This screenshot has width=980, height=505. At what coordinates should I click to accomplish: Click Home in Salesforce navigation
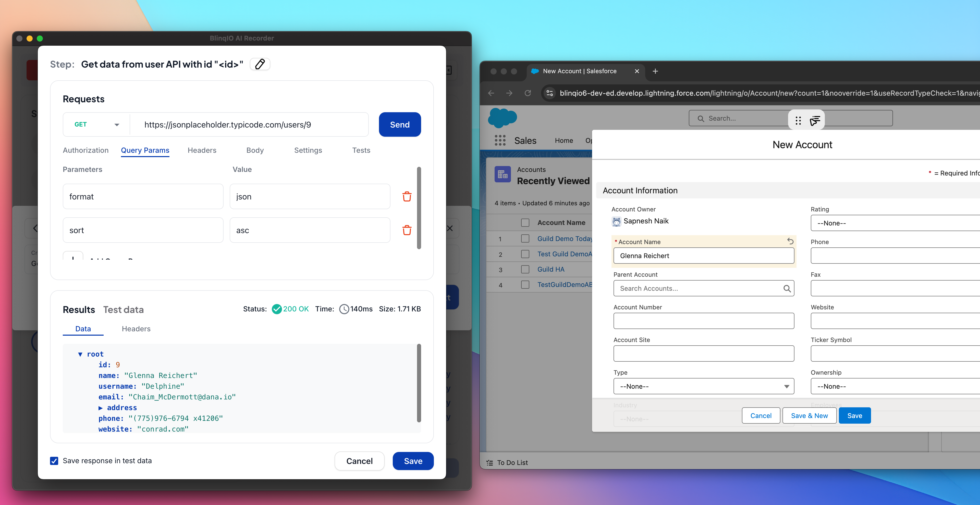[563, 141]
